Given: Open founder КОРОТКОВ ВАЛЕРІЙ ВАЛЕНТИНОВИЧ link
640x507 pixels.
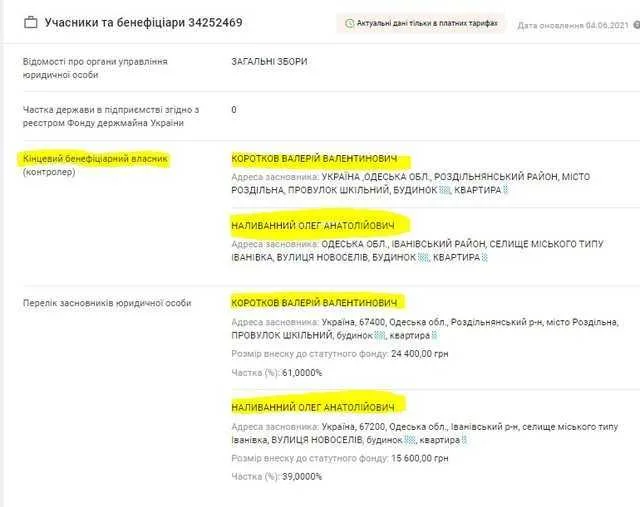Looking at the screenshot, I should (x=314, y=302).
